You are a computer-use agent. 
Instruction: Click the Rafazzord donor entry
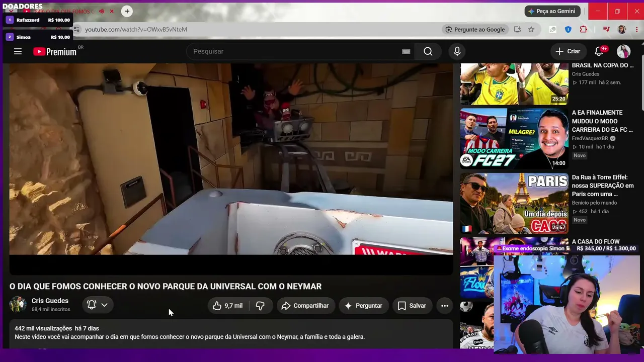(x=38, y=20)
